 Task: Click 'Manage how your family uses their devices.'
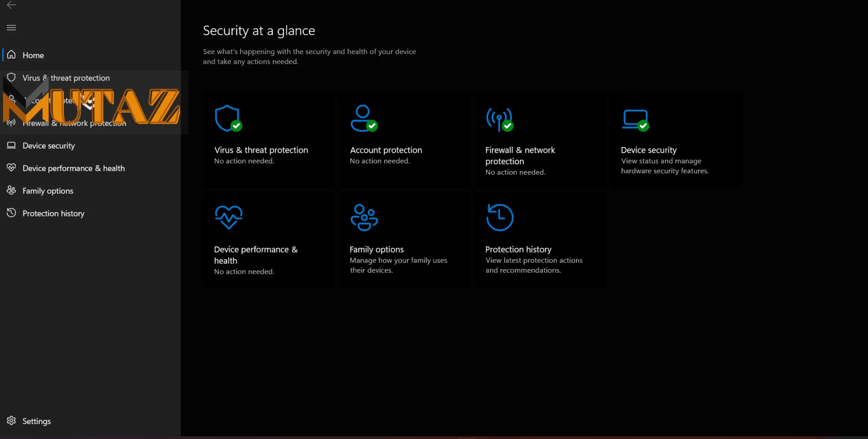(398, 265)
